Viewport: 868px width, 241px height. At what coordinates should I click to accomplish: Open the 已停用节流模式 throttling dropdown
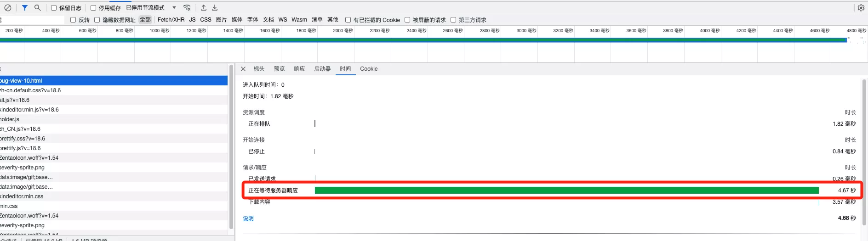[151, 8]
